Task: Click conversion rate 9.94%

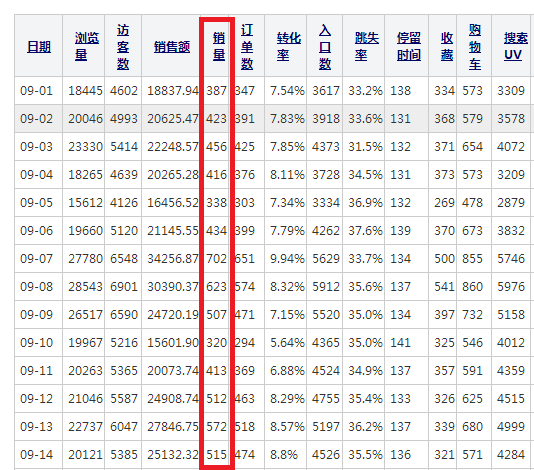Action: 287,258
